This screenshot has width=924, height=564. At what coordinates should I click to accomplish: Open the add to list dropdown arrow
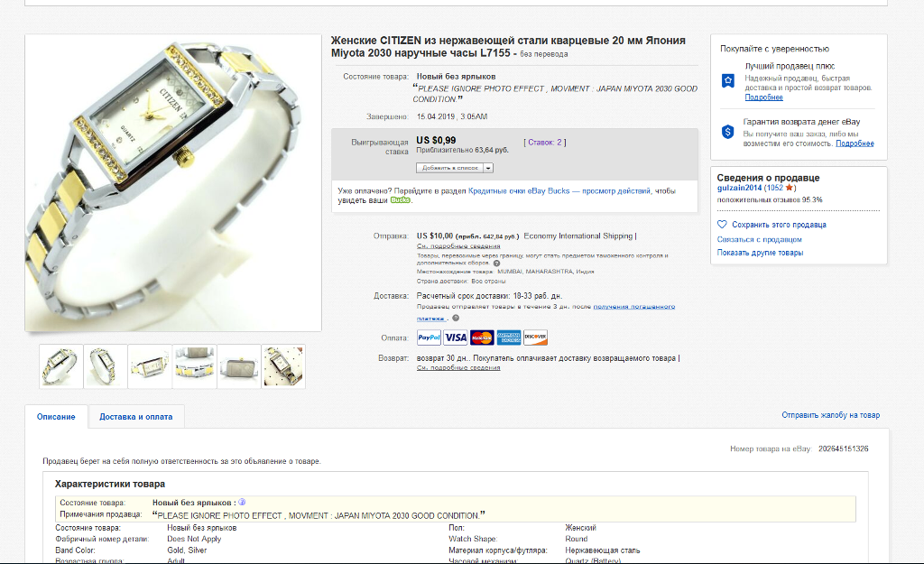488,168
